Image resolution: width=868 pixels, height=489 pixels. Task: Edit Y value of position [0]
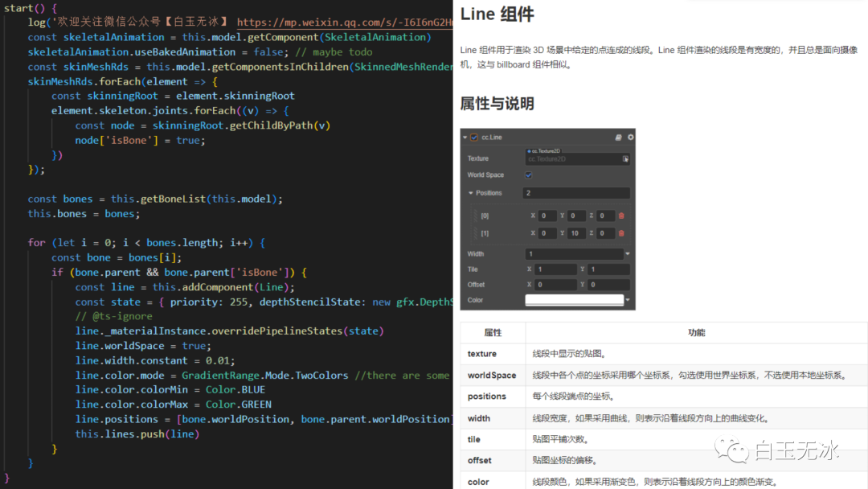click(x=576, y=216)
